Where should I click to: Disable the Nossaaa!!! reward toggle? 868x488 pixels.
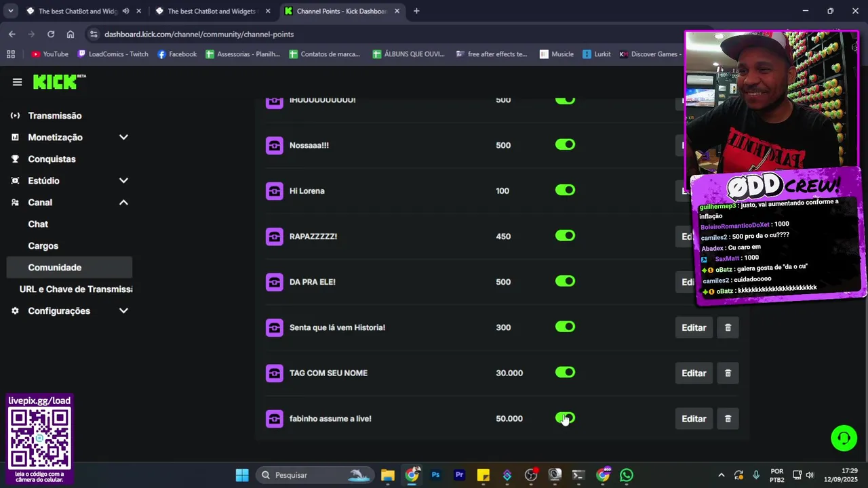coord(565,144)
